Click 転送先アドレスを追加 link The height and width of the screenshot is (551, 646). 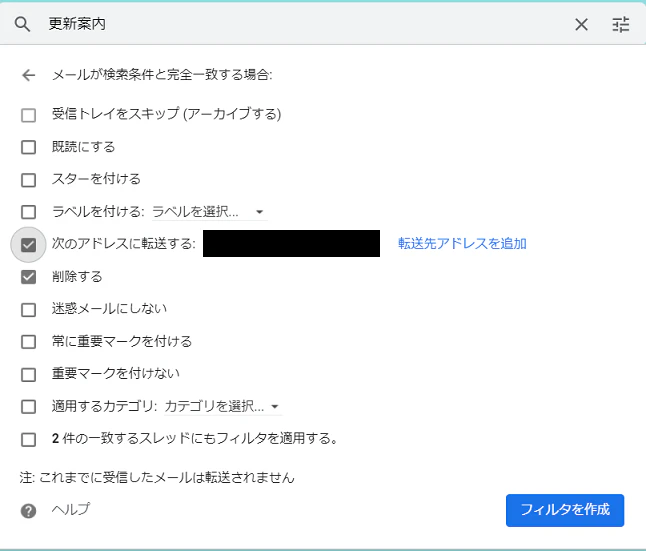click(x=462, y=244)
